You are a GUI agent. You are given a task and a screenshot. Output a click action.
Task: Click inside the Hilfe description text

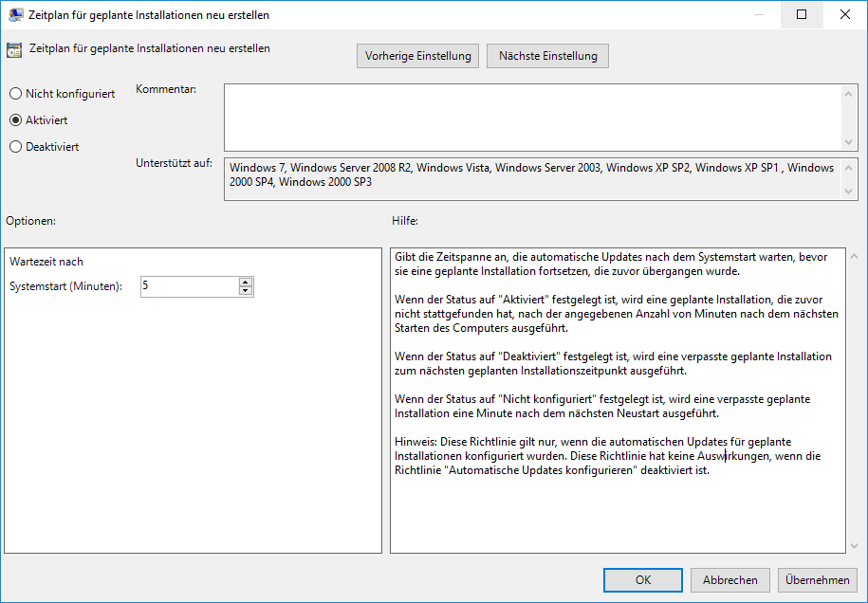click(617, 398)
